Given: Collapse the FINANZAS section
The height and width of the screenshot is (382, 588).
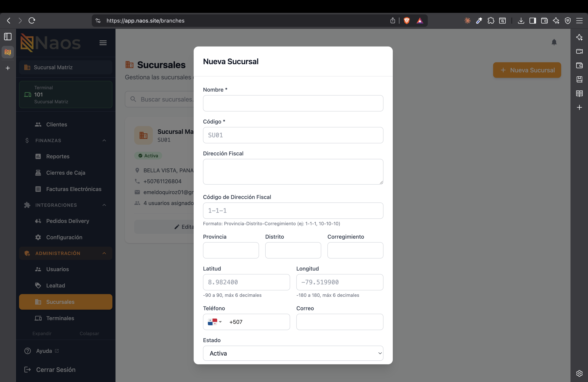Looking at the screenshot, I should coord(66,140).
